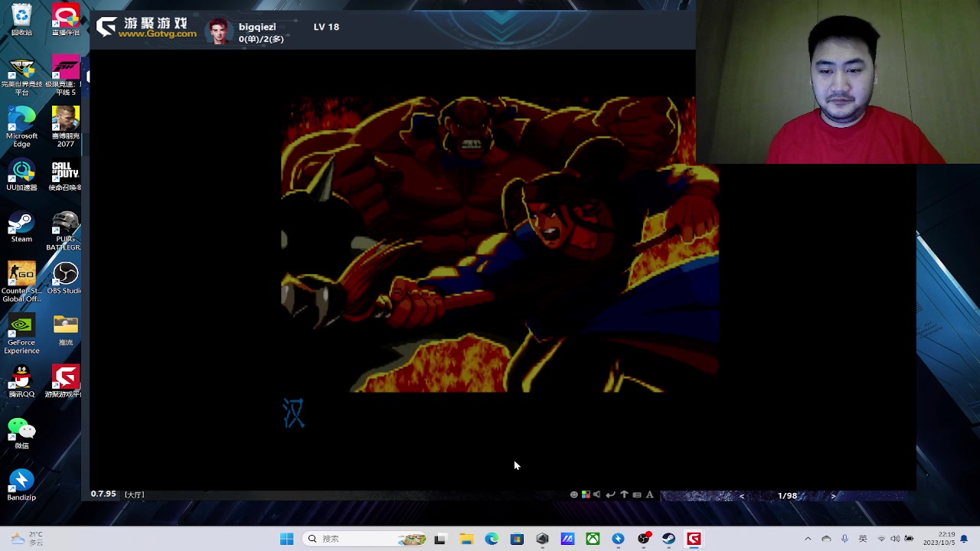Go to next page with the > arrow

833,496
